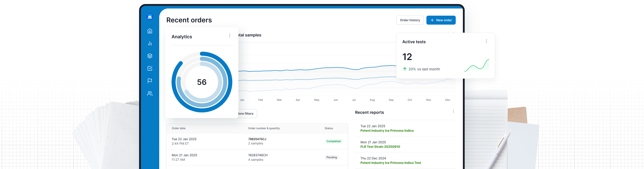Select the flag sidebar icon
644x169 pixels.
tap(150, 81)
